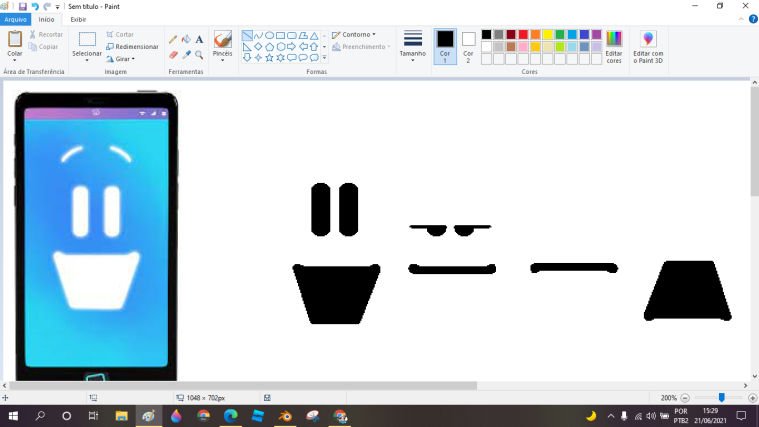Click the Undo arrow in title bar
Viewport: 759px width, 427px height.
click(x=35, y=6)
